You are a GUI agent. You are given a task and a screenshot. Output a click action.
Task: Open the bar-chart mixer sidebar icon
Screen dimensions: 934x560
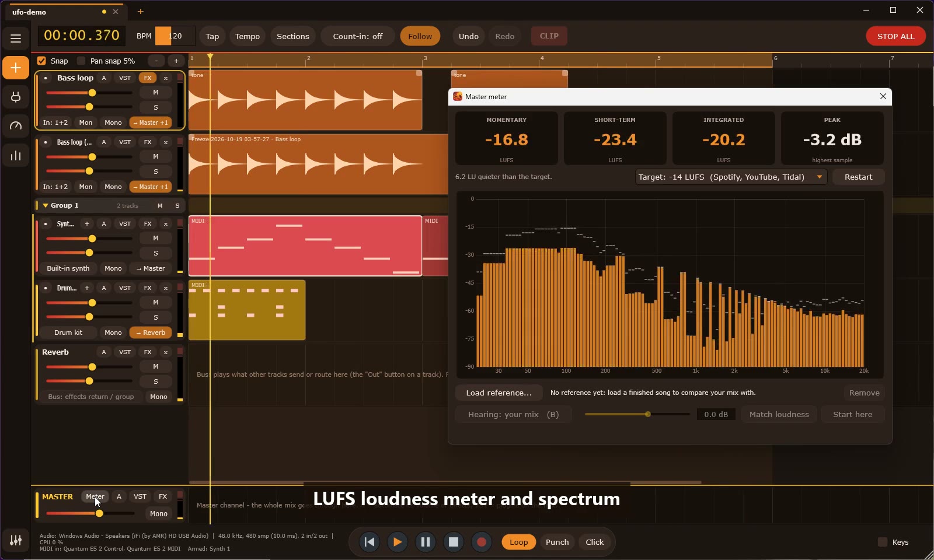(x=16, y=155)
